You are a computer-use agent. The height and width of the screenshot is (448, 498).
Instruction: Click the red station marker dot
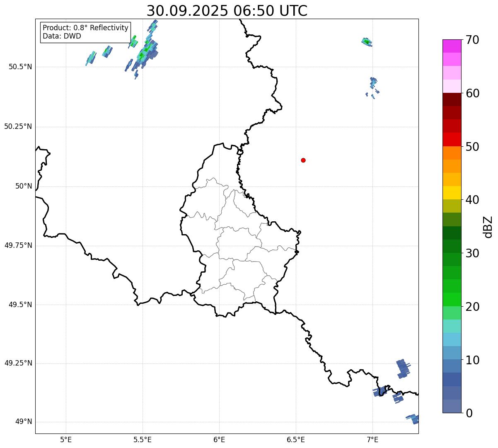coord(303,160)
